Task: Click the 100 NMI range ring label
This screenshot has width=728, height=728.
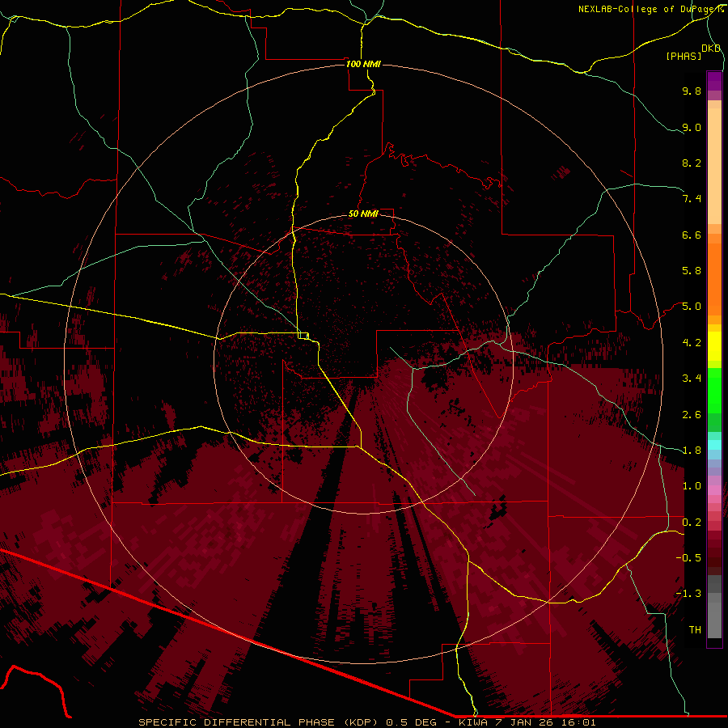Action: click(x=363, y=64)
